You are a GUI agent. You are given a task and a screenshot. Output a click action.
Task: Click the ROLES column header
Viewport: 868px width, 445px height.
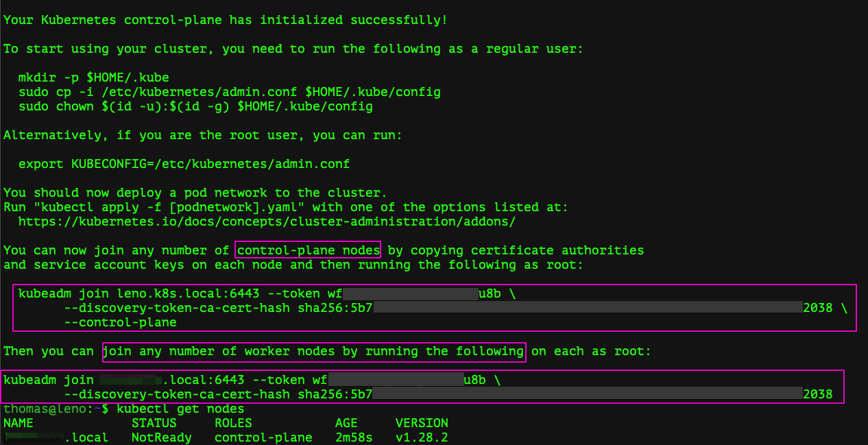[x=233, y=423]
